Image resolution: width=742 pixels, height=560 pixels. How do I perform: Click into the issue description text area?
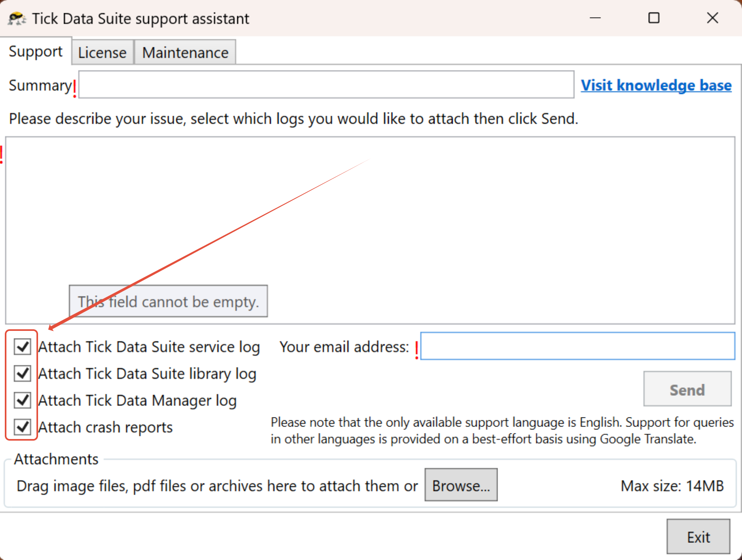coord(370,230)
